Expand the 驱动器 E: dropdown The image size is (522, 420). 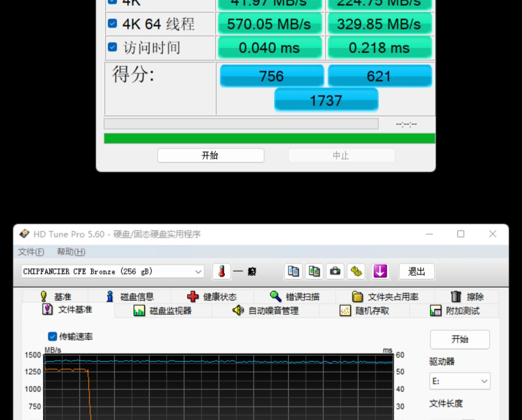[x=460, y=381]
